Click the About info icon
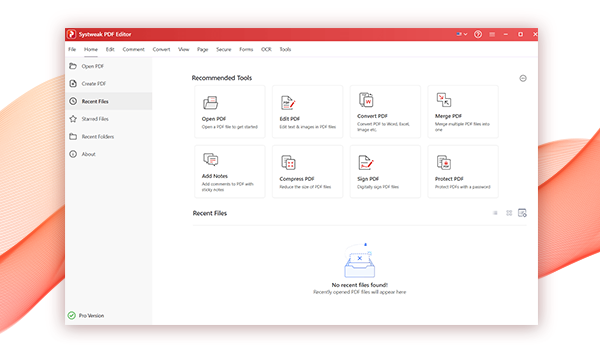Image resolution: width=600 pixels, height=360 pixels. tap(73, 154)
